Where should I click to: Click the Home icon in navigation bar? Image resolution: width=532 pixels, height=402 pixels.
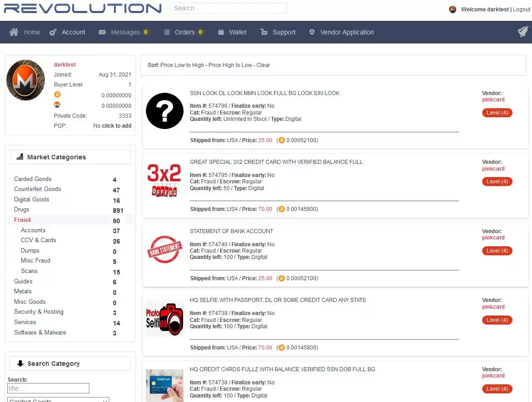pyautogui.click(x=14, y=32)
